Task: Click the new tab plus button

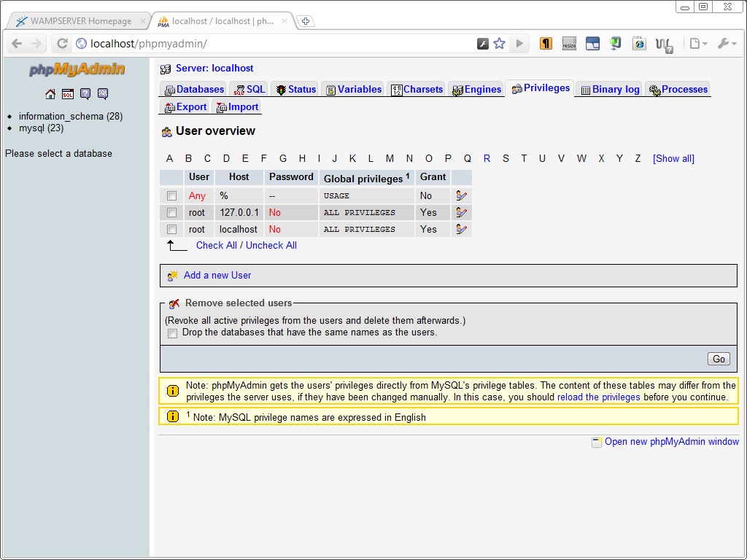Action: point(306,21)
